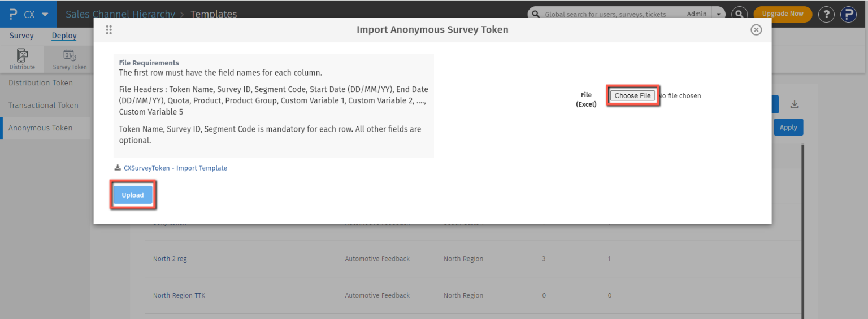Image resolution: width=868 pixels, height=319 pixels.
Task: Click the modal drag handle dots icon
Action: pos(109,30)
